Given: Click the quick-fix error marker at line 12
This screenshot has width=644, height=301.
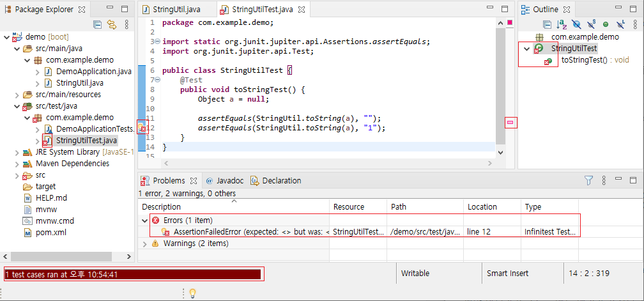Looking at the screenshot, I should pyautogui.click(x=142, y=128).
